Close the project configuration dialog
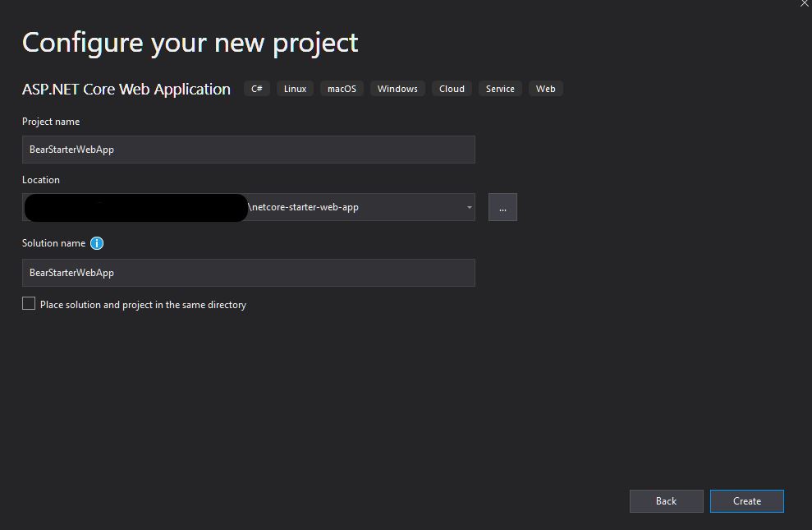Viewport: 812px width, 530px height. click(x=805, y=4)
